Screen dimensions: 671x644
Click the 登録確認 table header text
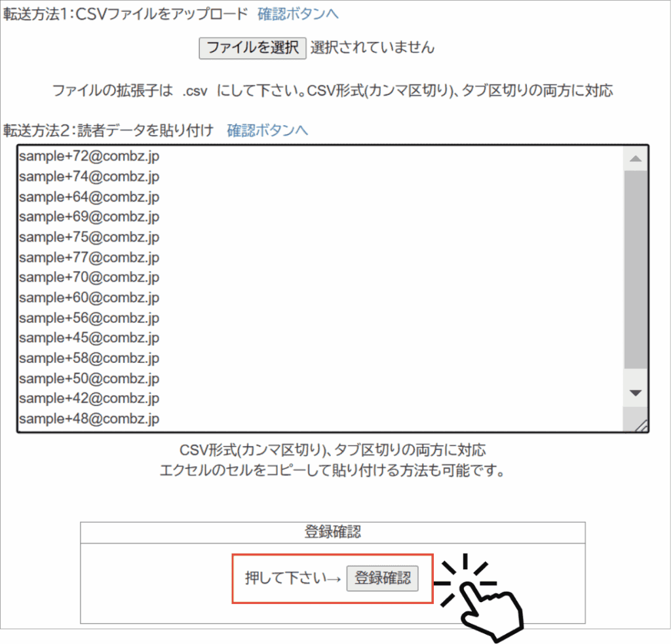pyautogui.click(x=332, y=533)
